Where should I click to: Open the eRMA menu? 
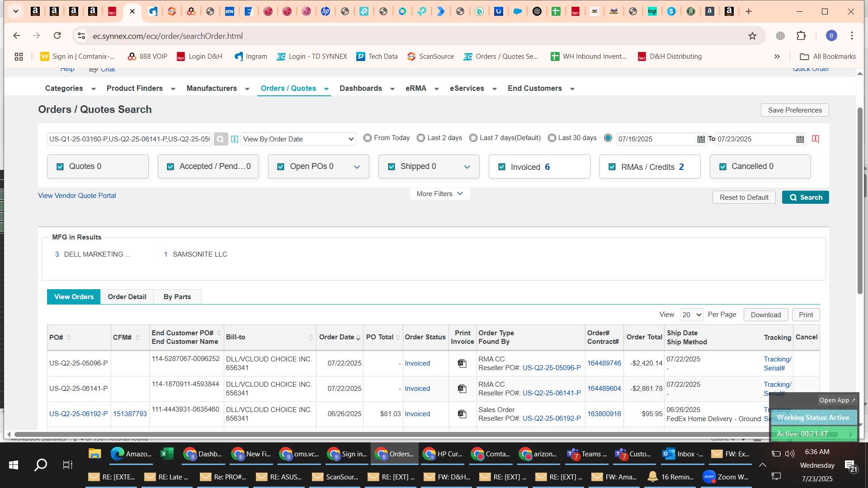point(416,89)
